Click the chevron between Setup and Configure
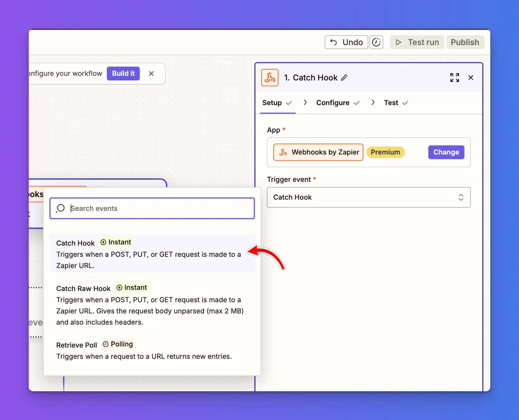 (305, 103)
